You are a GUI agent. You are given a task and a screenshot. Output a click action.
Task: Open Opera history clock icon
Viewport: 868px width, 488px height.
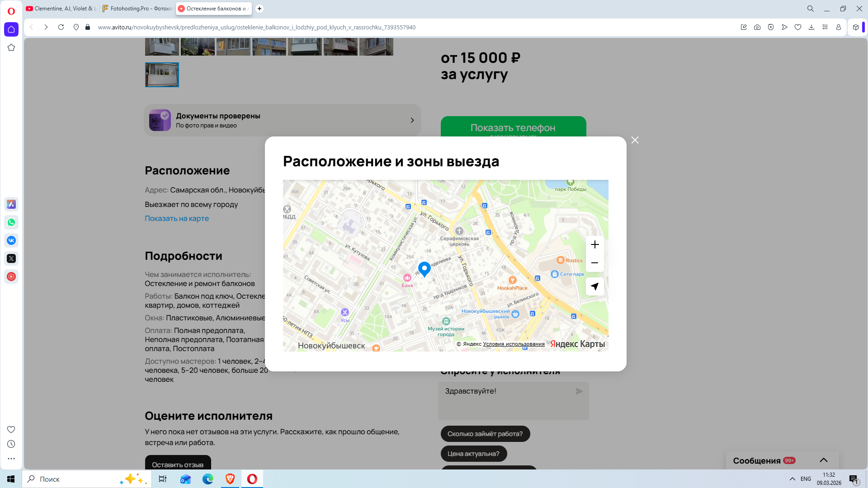coord(11,444)
